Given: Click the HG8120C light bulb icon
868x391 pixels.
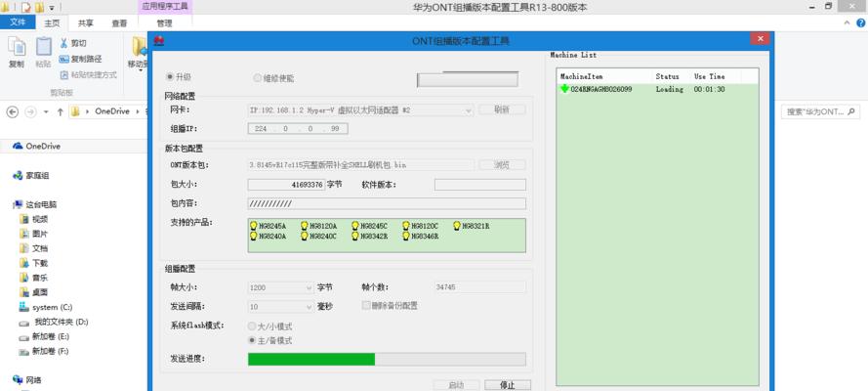Looking at the screenshot, I should tap(406, 226).
